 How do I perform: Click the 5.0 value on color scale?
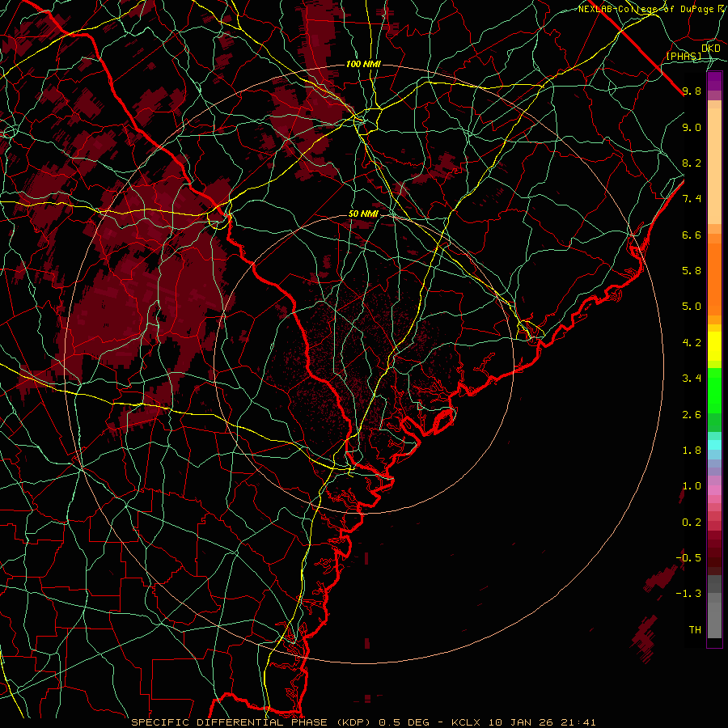[692, 307]
